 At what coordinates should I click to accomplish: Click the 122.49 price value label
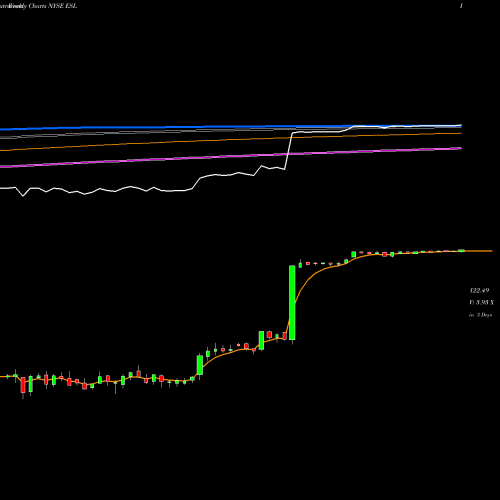(479, 291)
